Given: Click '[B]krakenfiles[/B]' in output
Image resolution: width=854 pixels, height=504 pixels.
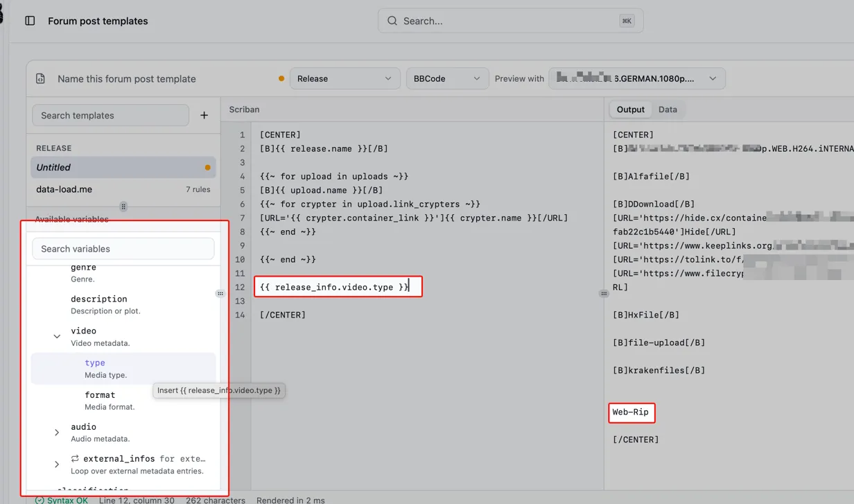Looking at the screenshot, I should click(659, 370).
